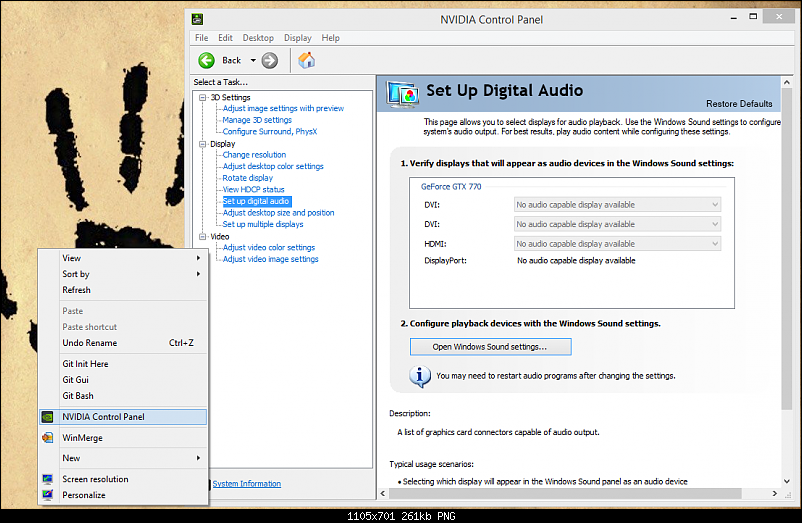Click the green Back arrow icon
This screenshot has height=523, width=802.
point(207,60)
